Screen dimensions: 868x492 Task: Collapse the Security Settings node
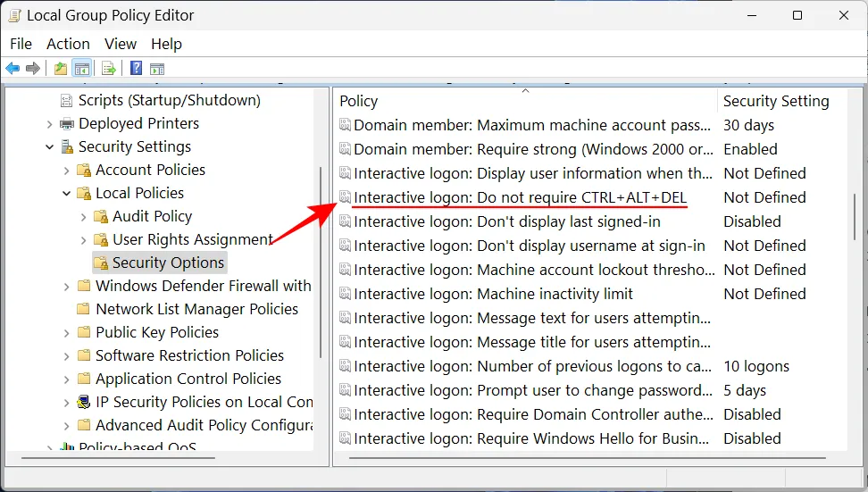[x=50, y=146]
